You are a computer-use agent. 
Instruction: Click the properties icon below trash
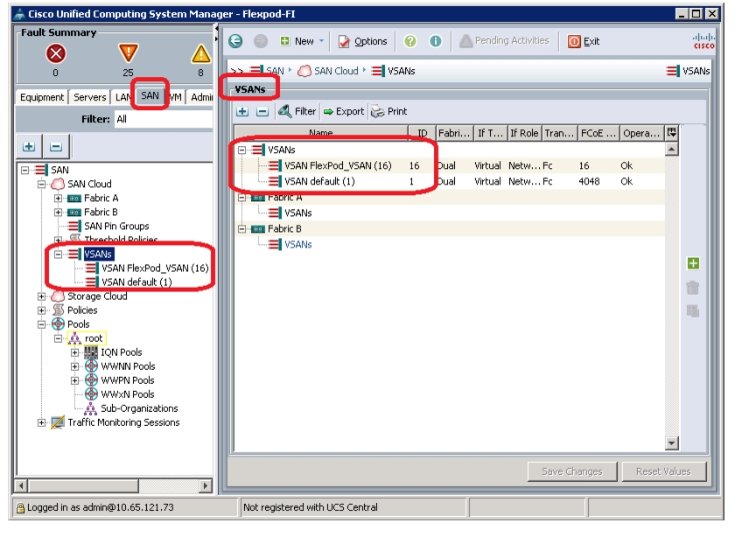click(x=693, y=311)
